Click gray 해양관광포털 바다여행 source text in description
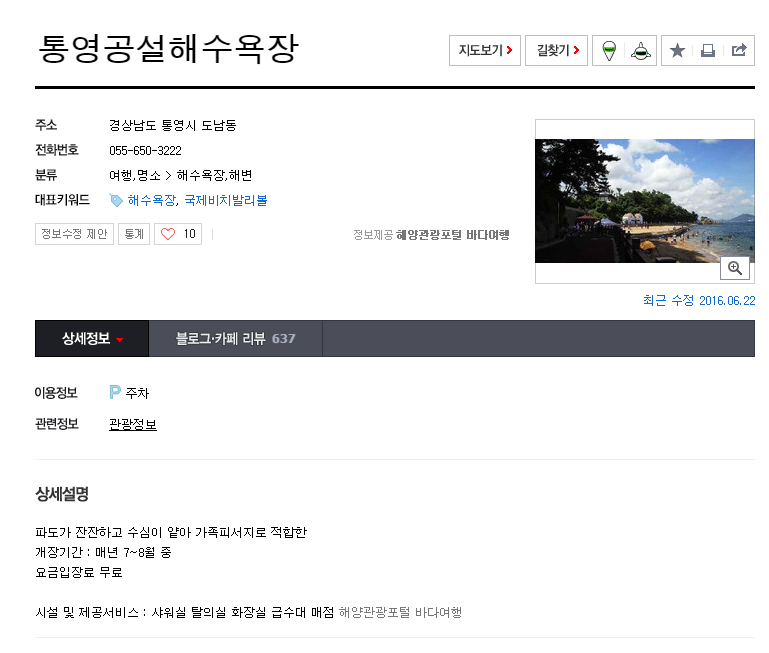This screenshot has width=769, height=653. pyautogui.click(x=400, y=612)
